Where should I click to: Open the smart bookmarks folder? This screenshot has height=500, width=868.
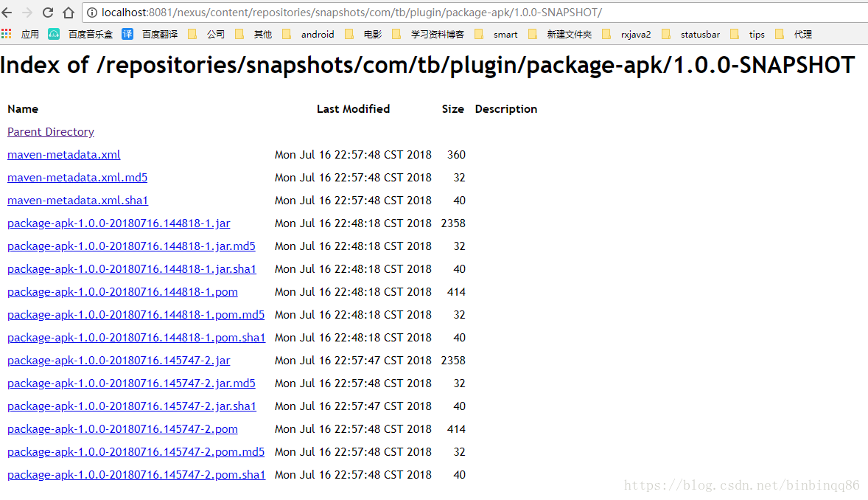click(x=496, y=34)
